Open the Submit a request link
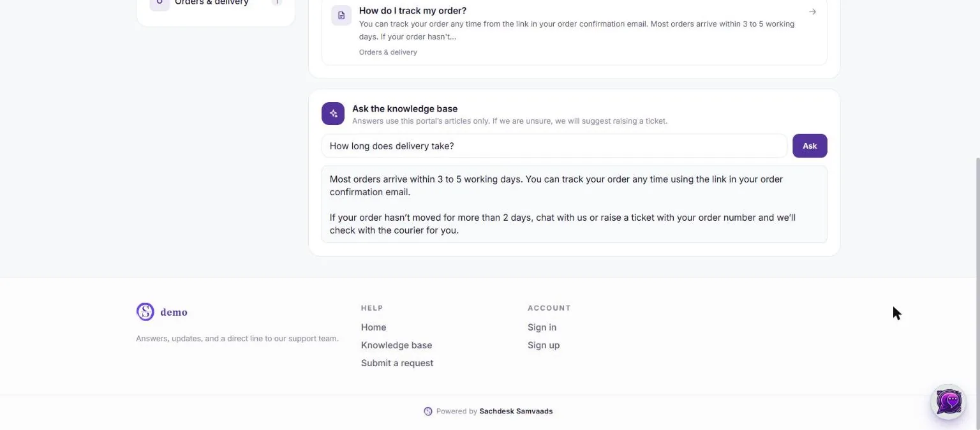Screen dimensions: 980x430 pos(397,363)
